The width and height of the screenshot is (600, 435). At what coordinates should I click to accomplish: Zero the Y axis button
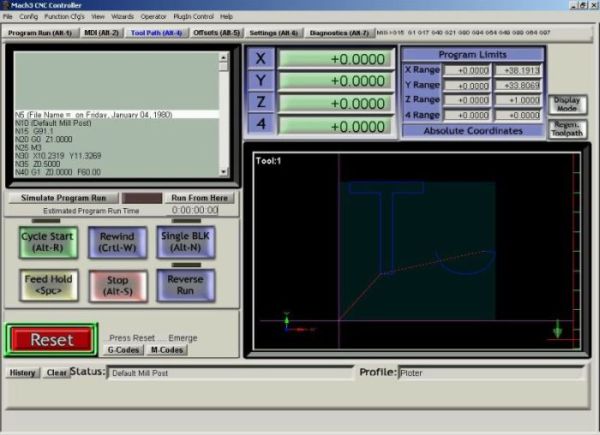261,80
